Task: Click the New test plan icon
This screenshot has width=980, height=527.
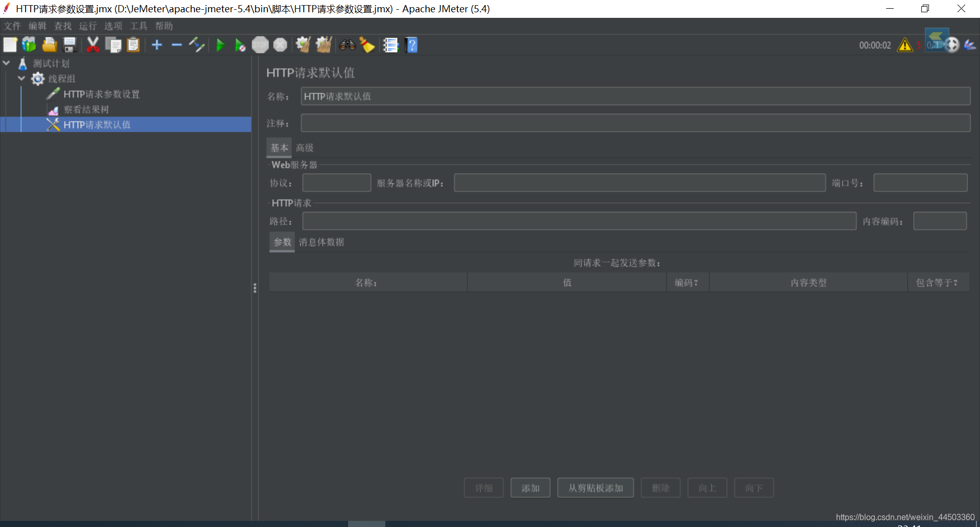Action: [x=10, y=45]
